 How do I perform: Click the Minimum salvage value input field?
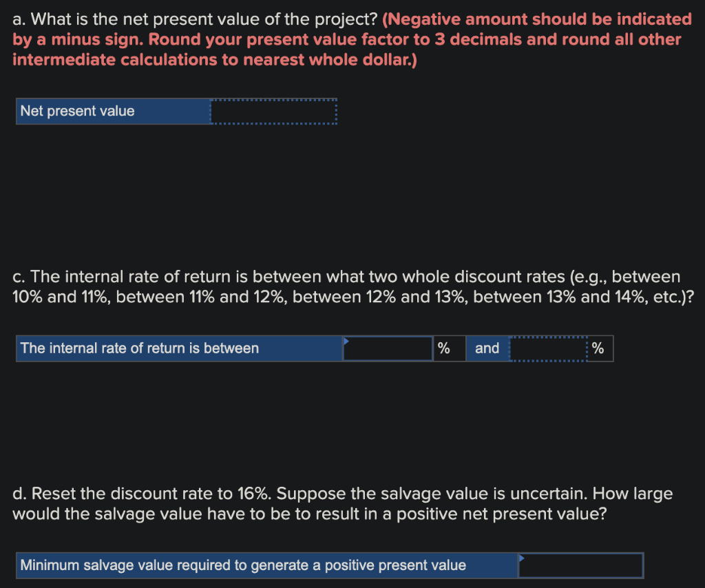(580, 565)
